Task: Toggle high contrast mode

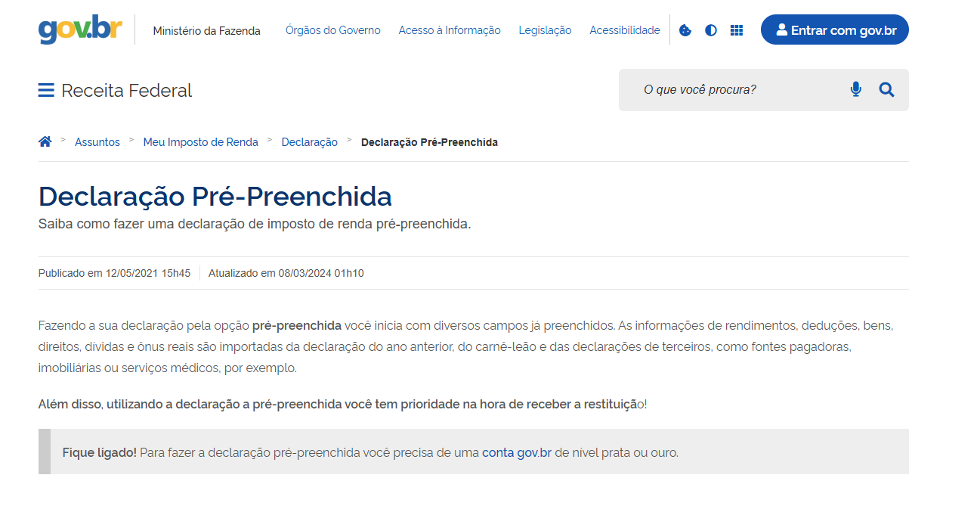Action: click(x=711, y=30)
